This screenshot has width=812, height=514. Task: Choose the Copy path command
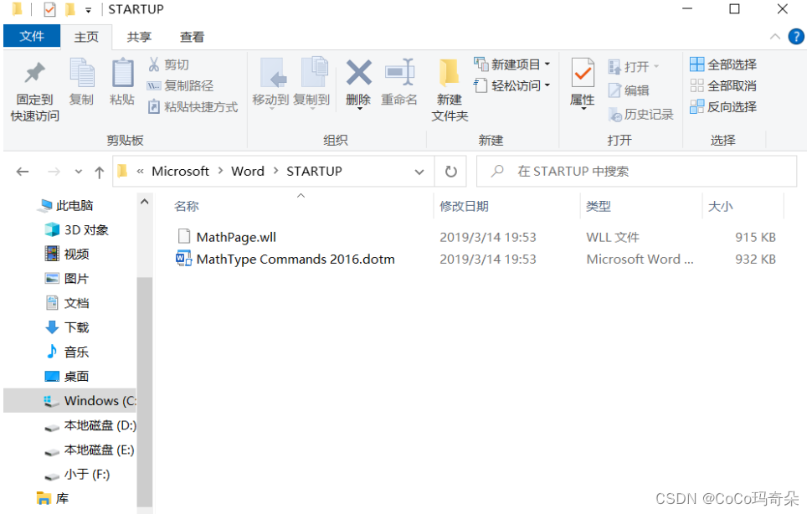[x=180, y=85]
